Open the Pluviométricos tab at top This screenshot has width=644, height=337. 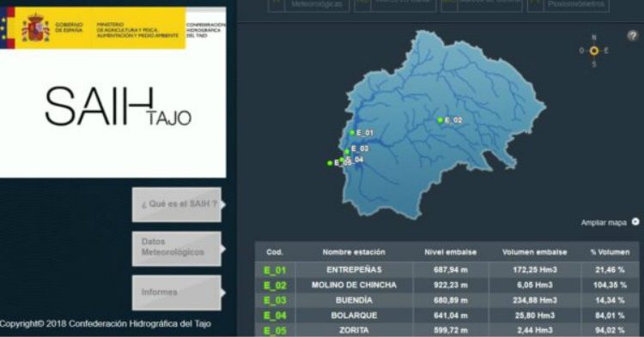[576, 5]
